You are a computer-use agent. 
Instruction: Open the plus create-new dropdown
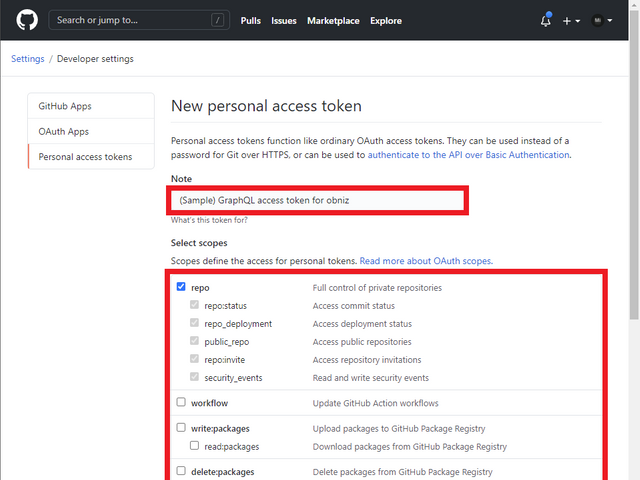coord(571,21)
